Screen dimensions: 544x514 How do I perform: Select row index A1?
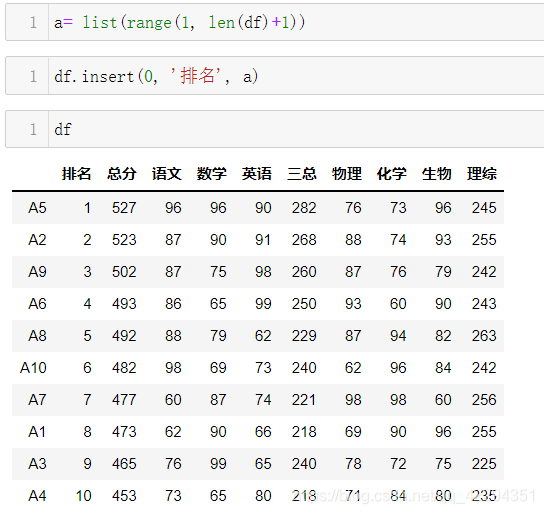click(37, 432)
